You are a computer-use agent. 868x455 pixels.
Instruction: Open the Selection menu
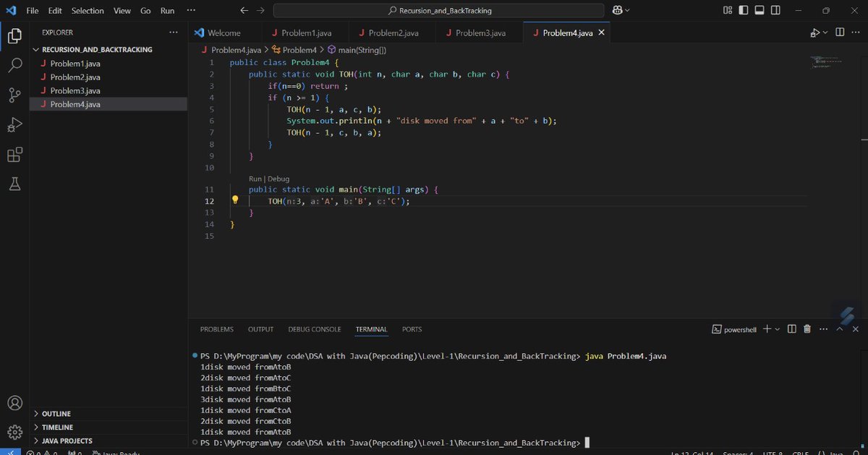(88, 11)
